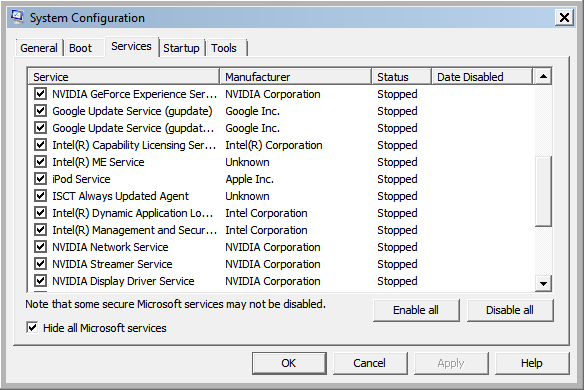Uncheck Intel(R) ME Service checkbox
This screenshot has height=390, width=584.
click(x=40, y=162)
